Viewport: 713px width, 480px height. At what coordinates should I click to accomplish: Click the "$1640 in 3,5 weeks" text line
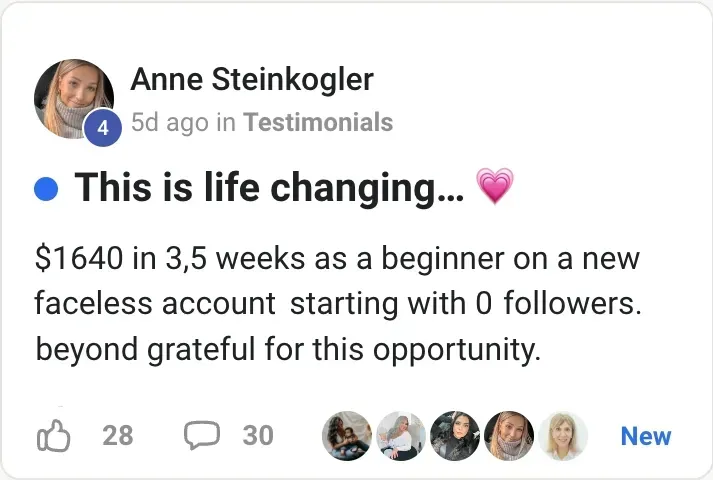point(336,259)
